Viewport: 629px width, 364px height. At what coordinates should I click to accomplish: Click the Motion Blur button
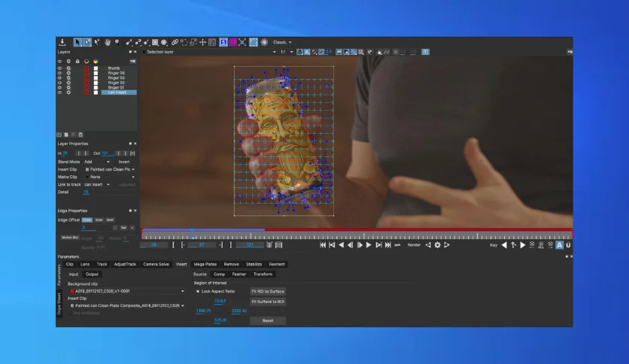tap(70, 238)
